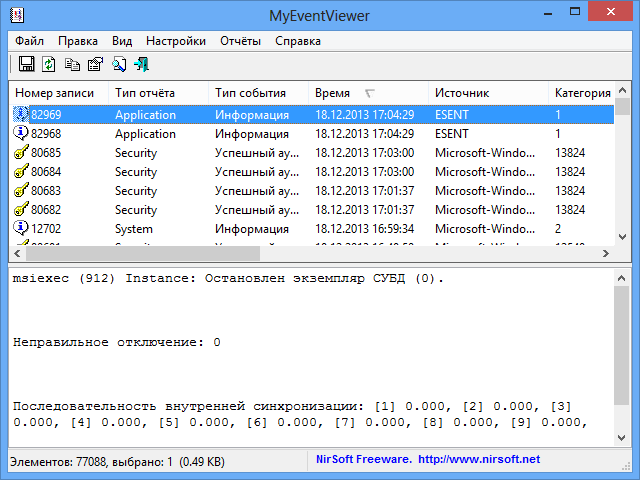Screen dimensions: 640x480
Task: Select record number 12702
Action: (46, 229)
